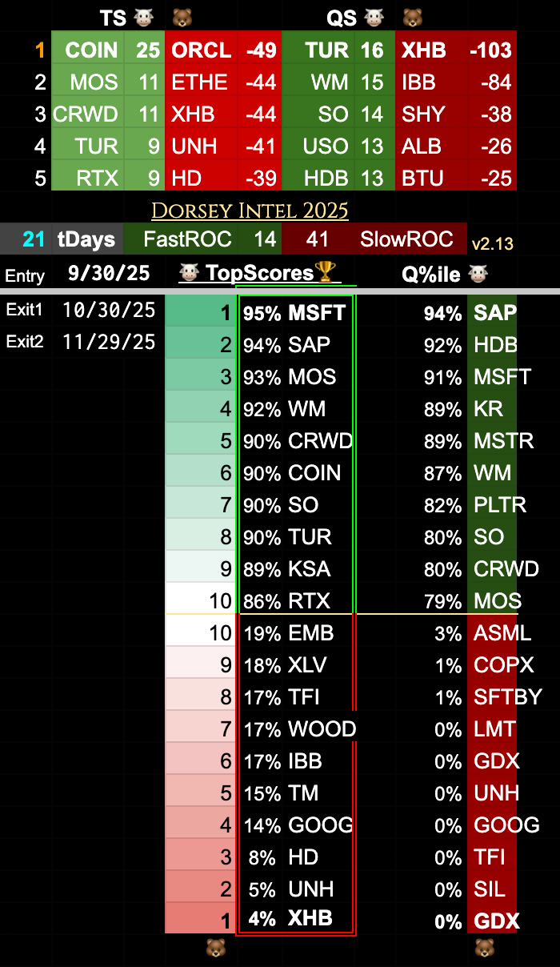Select 8% HD in TopScores
Screen dimensions: 560x967
click(284, 857)
